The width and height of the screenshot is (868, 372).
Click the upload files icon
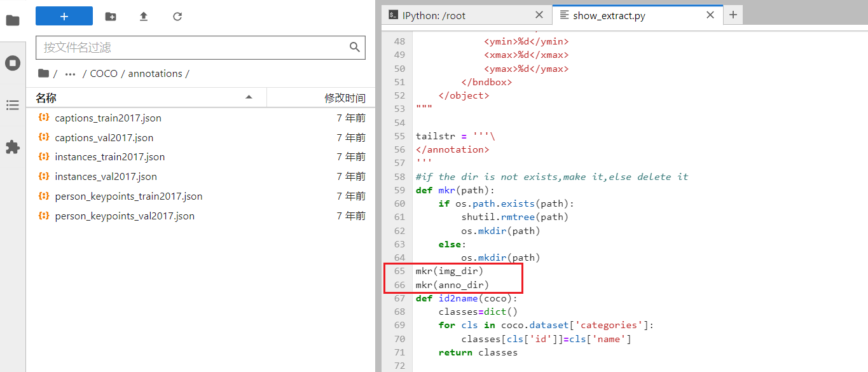pyautogui.click(x=143, y=16)
